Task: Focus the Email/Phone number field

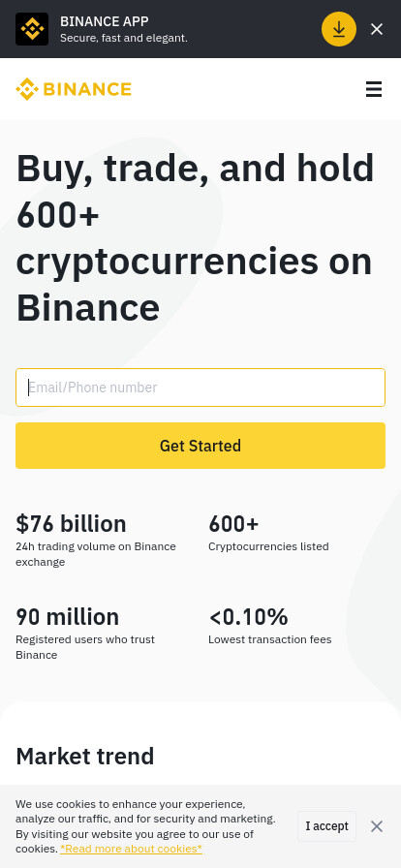Action: click(200, 387)
